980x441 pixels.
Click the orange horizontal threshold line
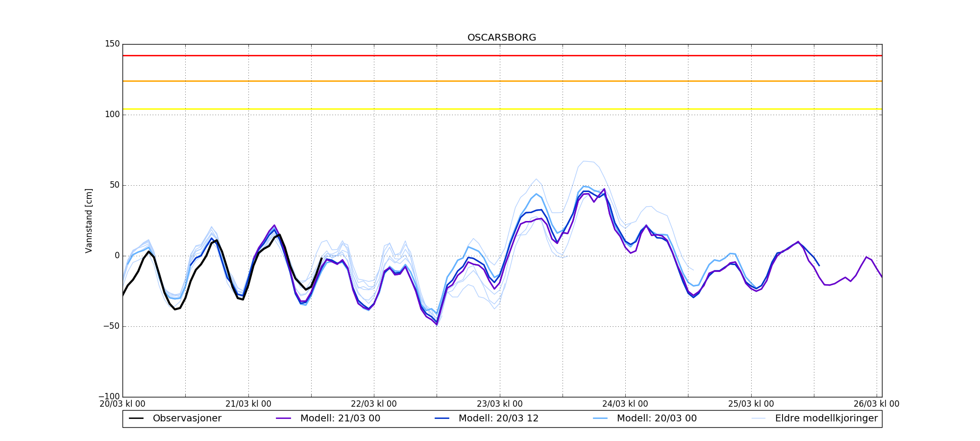point(502,81)
